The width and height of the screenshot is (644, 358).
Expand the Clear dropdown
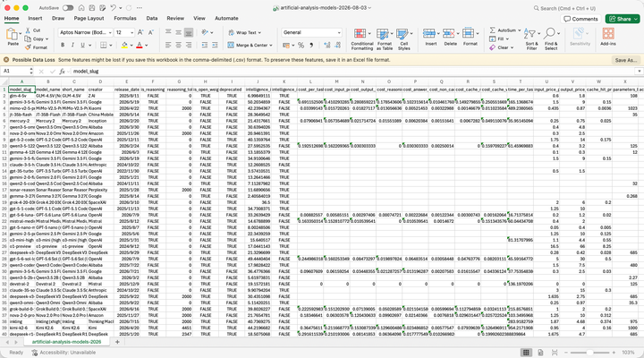tap(513, 47)
